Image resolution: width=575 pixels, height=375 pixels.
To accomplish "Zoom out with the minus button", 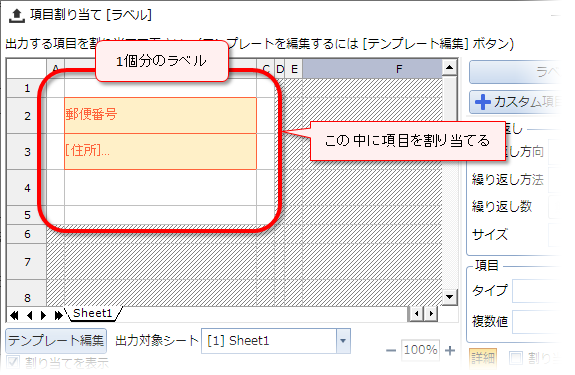I will click(391, 350).
